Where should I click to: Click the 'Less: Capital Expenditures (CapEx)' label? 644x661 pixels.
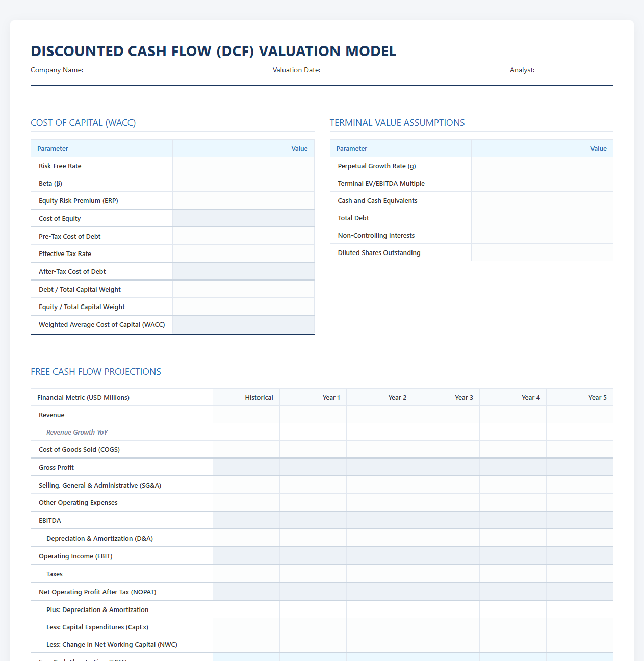click(x=97, y=627)
